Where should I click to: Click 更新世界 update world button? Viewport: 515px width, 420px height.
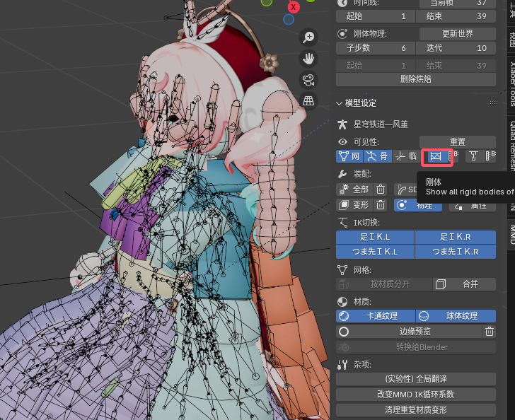point(458,34)
